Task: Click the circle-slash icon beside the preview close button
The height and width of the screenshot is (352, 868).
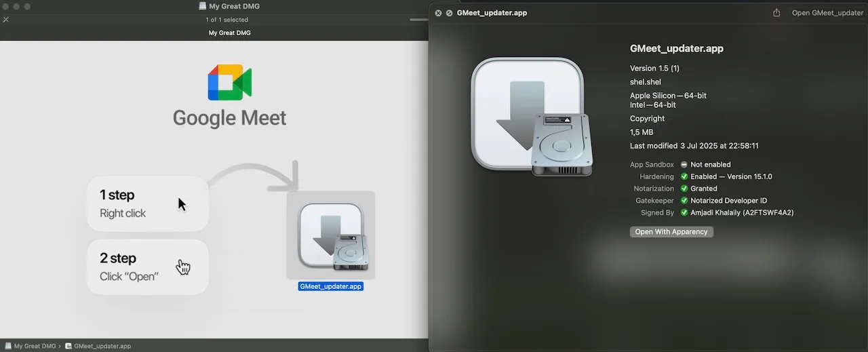Action: click(449, 13)
